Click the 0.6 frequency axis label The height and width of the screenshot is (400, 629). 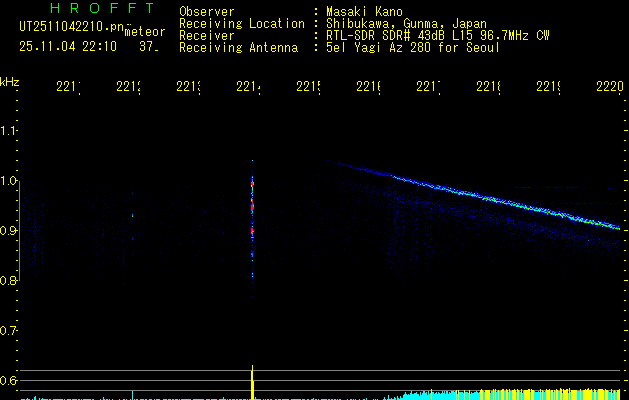click(9, 381)
